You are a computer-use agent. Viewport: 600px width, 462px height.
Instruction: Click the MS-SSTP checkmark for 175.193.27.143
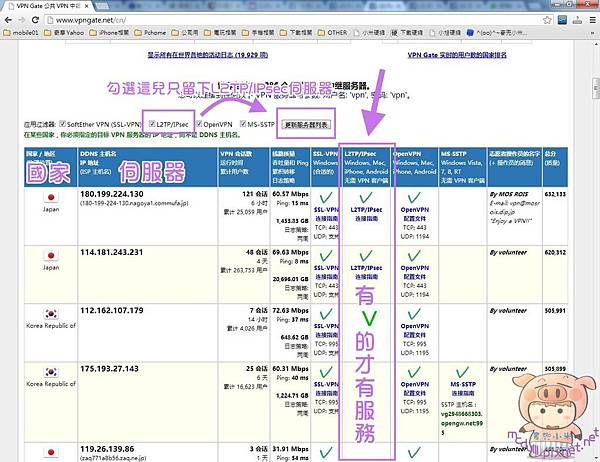[463, 372]
